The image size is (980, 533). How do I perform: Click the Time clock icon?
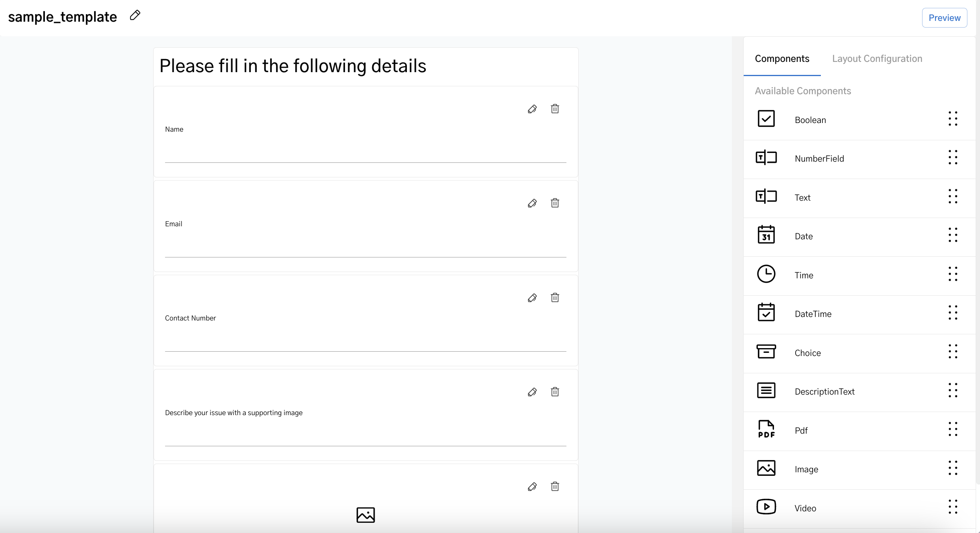(x=767, y=274)
